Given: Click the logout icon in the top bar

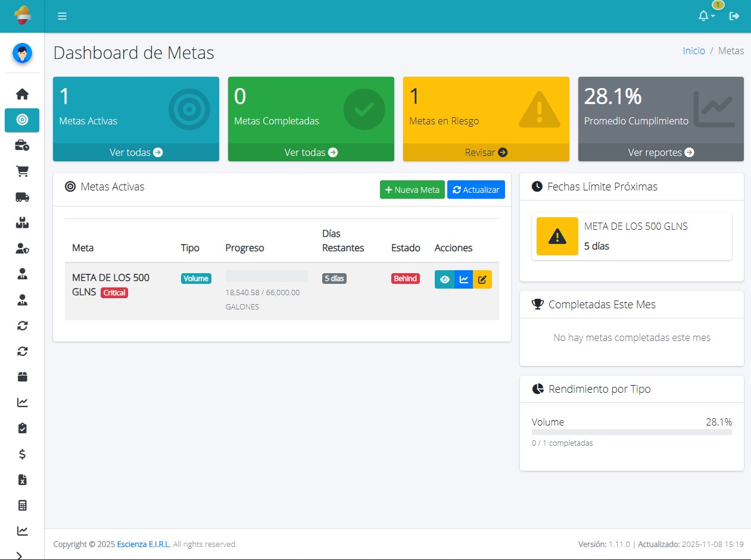Looking at the screenshot, I should pos(734,16).
